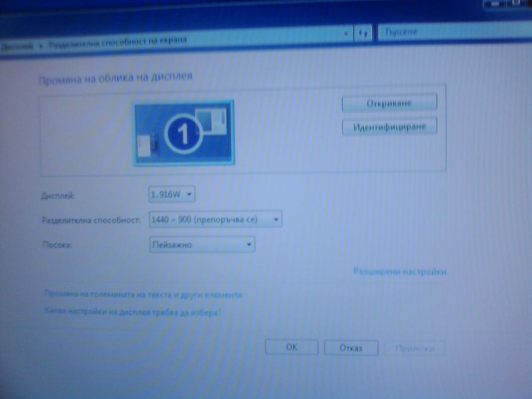Confirm changes with the OK button
This screenshot has width=532, height=399.
tap(292, 347)
